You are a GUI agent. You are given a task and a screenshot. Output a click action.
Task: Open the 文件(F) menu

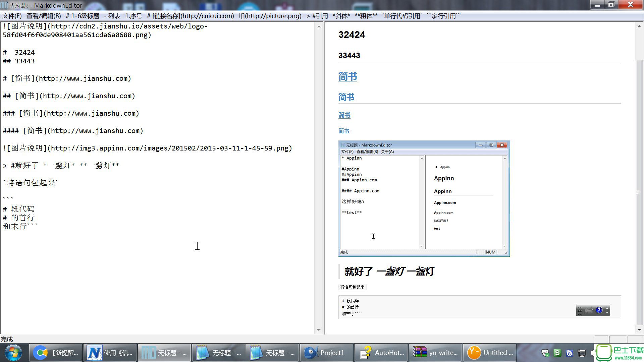tap(12, 16)
